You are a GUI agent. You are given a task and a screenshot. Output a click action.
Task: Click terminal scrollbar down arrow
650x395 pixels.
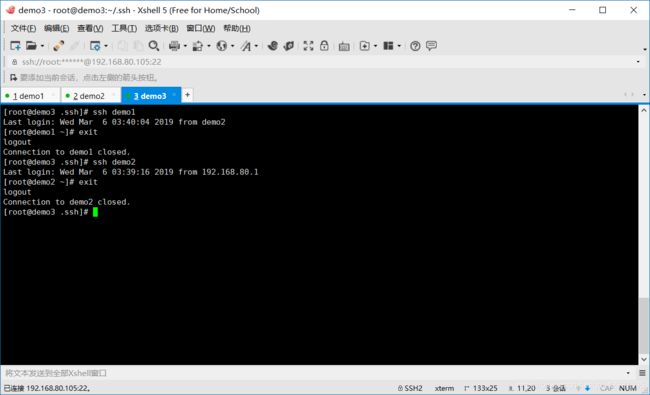[643, 359]
